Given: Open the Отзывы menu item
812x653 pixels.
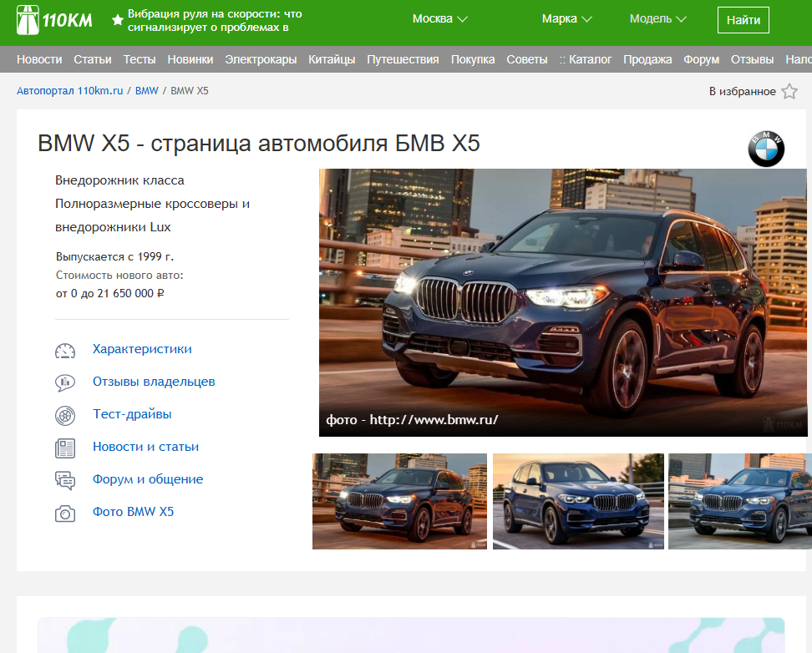Looking at the screenshot, I should (x=752, y=59).
